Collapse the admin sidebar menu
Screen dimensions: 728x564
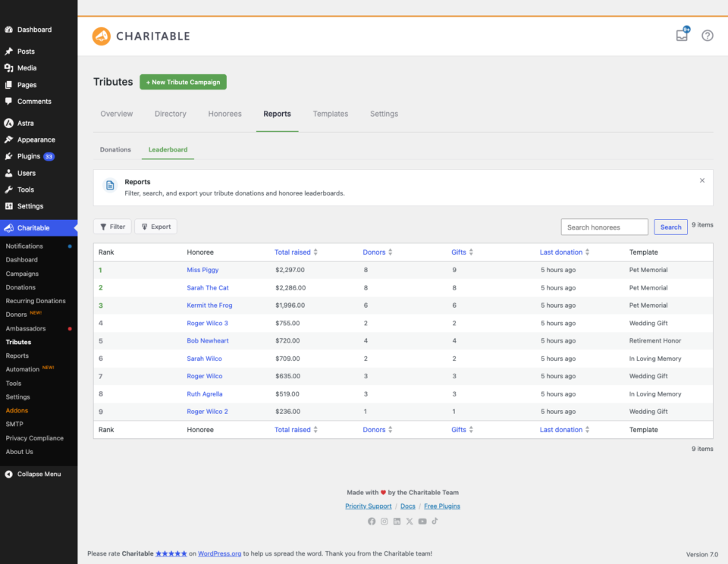(x=39, y=474)
